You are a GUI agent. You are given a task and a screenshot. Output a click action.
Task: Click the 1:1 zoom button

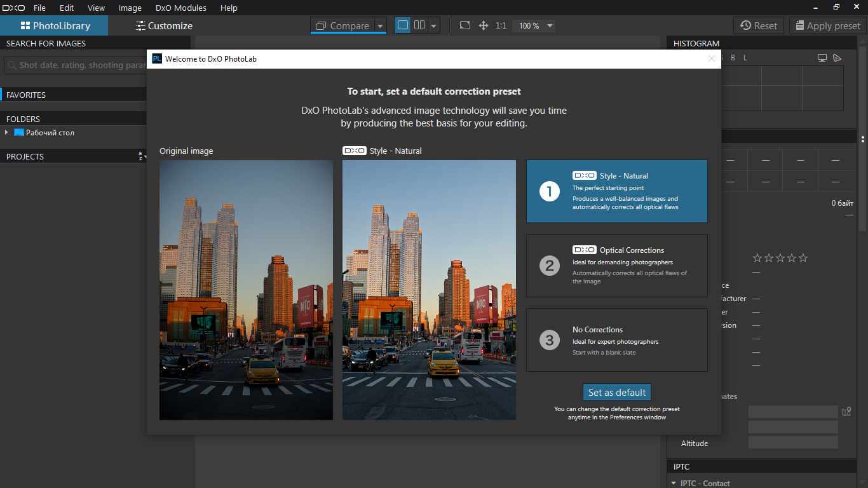pos(501,25)
